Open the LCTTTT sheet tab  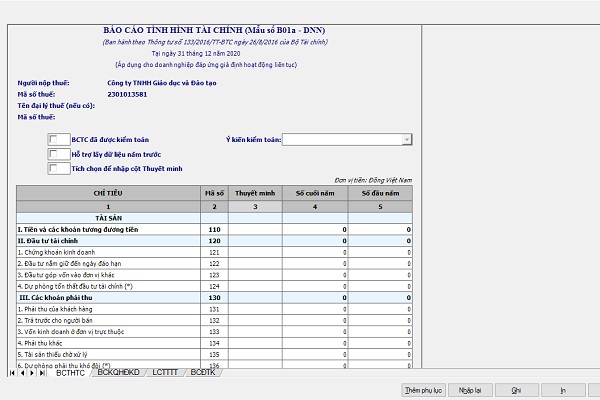[x=165, y=373]
